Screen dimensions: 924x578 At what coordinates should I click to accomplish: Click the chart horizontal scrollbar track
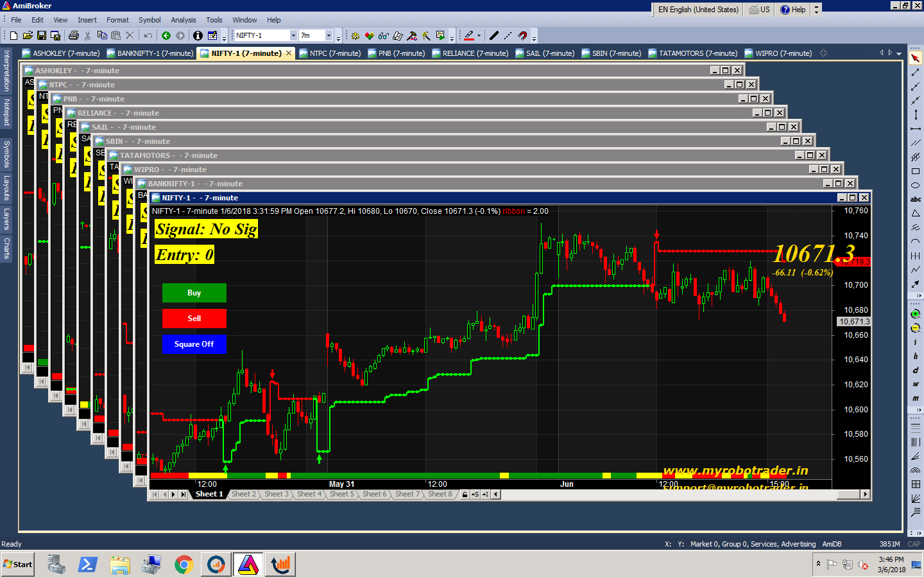tap(667, 495)
